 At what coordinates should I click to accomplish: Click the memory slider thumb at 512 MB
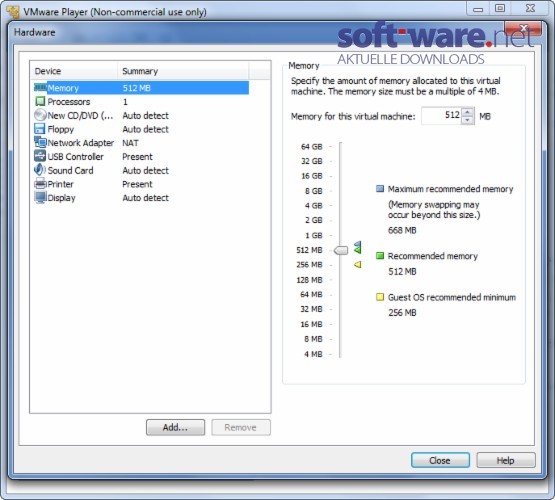(x=341, y=250)
